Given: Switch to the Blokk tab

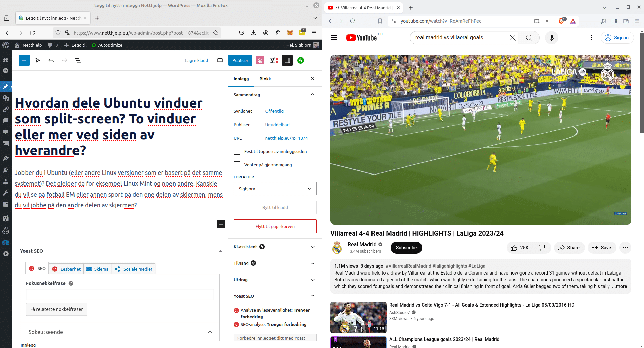Looking at the screenshot, I should pyautogui.click(x=265, y=79).
